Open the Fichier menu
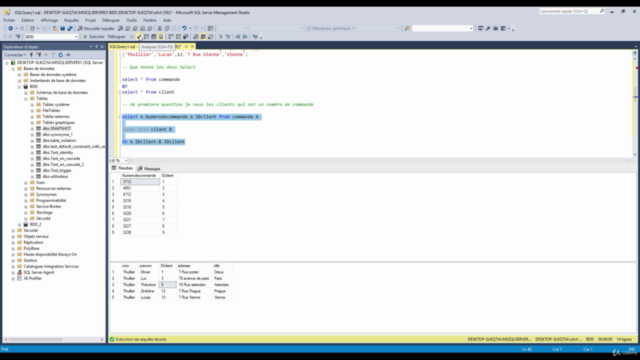The image size is (640, 360). click(9, 20)
